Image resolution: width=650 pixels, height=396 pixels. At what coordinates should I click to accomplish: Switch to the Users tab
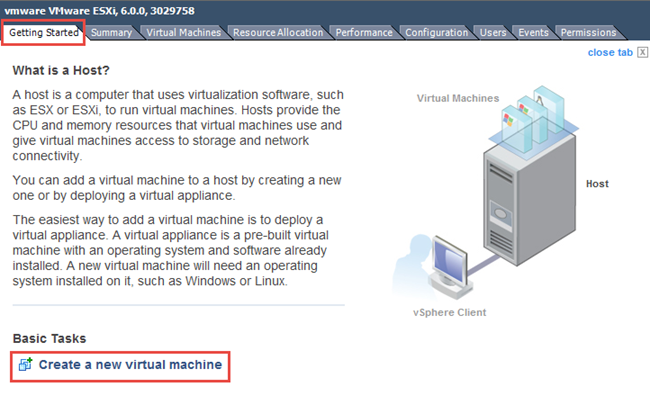(493, 32)
